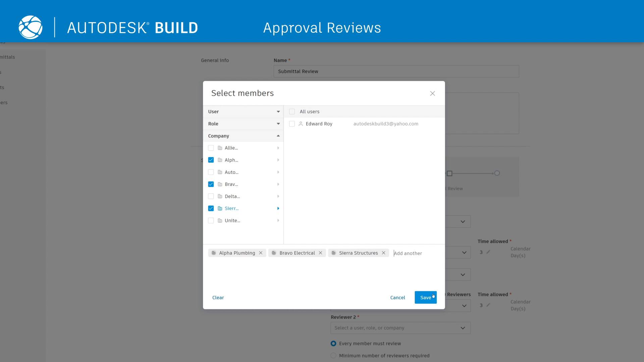This screenshot has height=362, width=644.
Task: Click the Unite... company building icon
Action: click(x=220, y=221)
